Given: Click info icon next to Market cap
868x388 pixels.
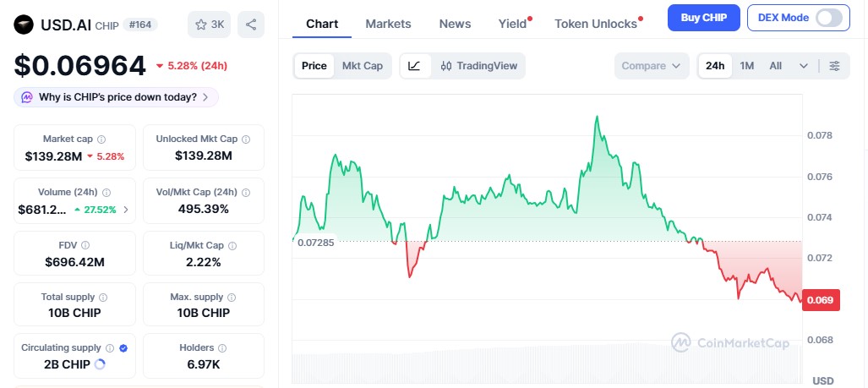Looking at the screenshot, I should tap(102, 139).
